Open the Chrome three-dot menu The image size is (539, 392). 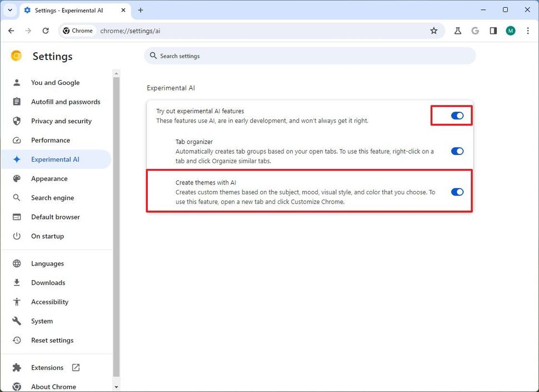(528, 31)
